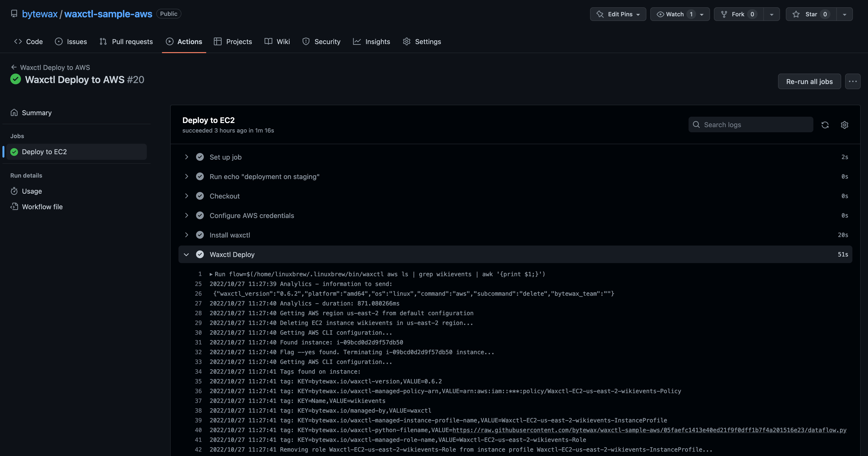The height and width of the screenshot is (456, 868).
Task: Open the three-dot run options menu
Action: coord(852,81)
